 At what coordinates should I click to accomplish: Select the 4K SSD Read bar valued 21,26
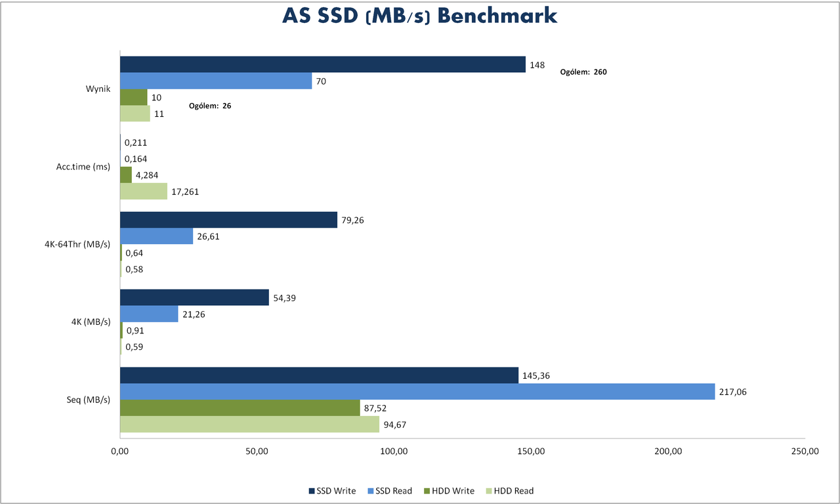(x=149, y=314)
